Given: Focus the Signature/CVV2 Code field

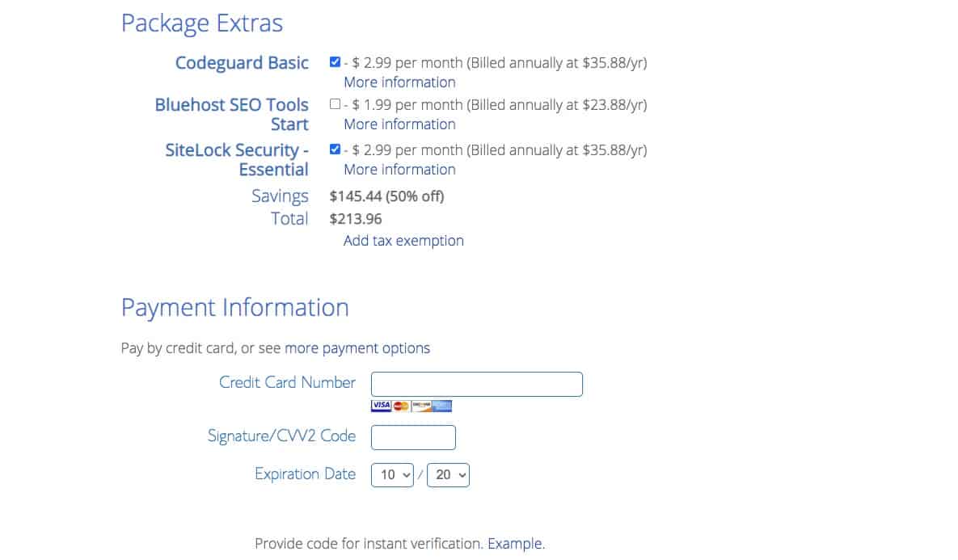Looking at the screenshot, I should (x=413, y=437).
